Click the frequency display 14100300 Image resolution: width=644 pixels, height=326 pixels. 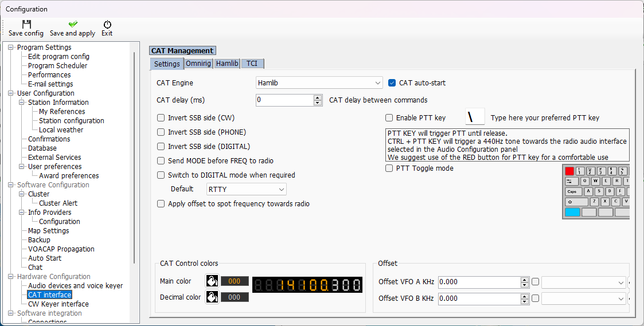coord(307,285)
